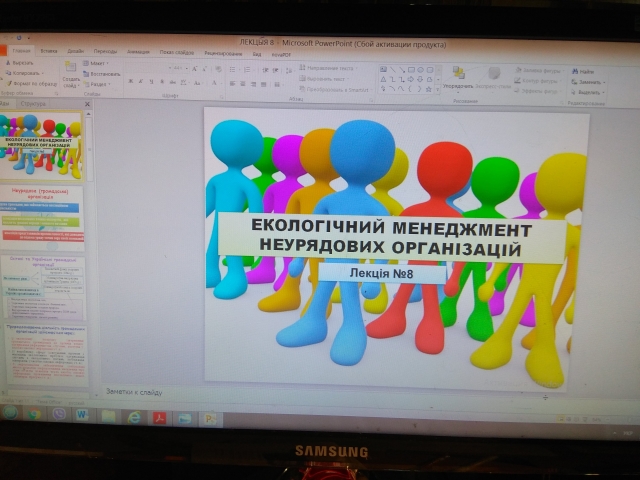Open Google Chrome from the taskbar

click(x=35, y=413)
